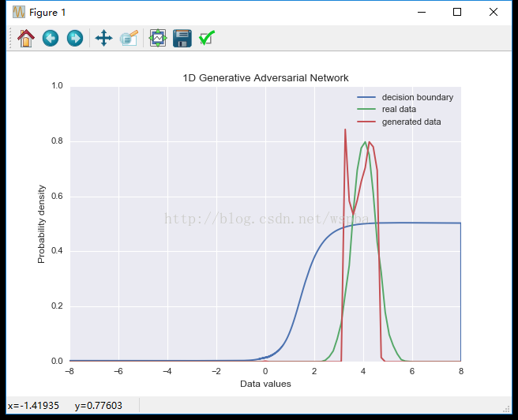This screenshot has width=518, height=420.
Task: Click the y-axis tick label 0.2
Action: 57,306
